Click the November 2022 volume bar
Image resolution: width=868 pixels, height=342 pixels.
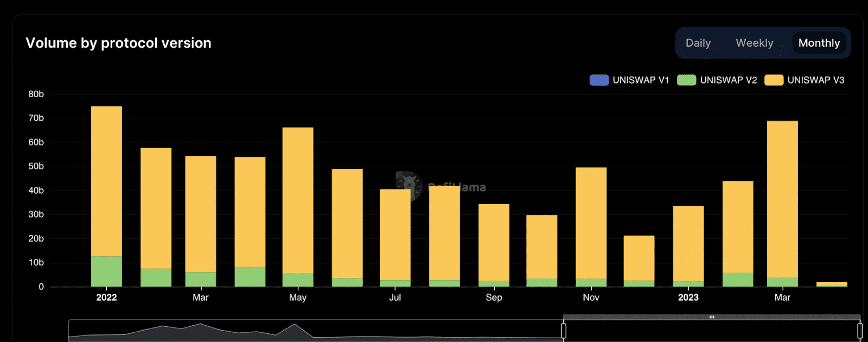(591, 227)
